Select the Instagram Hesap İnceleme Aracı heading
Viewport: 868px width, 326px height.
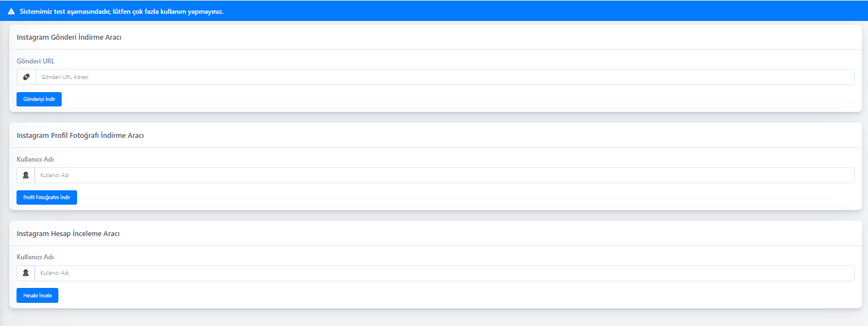tap(68, 234)
